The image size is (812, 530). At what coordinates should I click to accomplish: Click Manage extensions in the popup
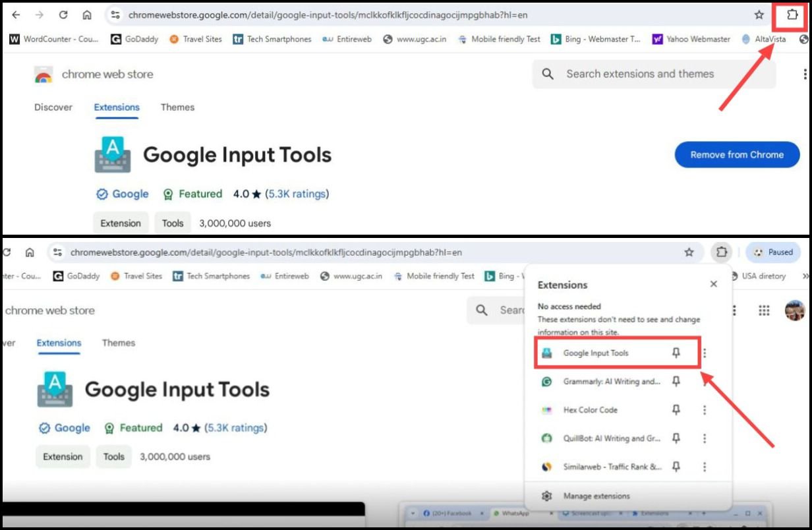[596, 496]
